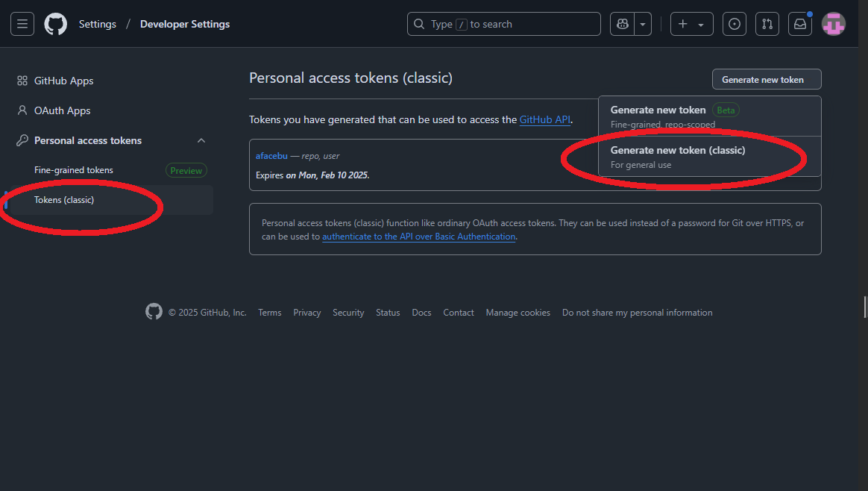
Task: Open the afacebu token link
Action: [x=271, y=156]
